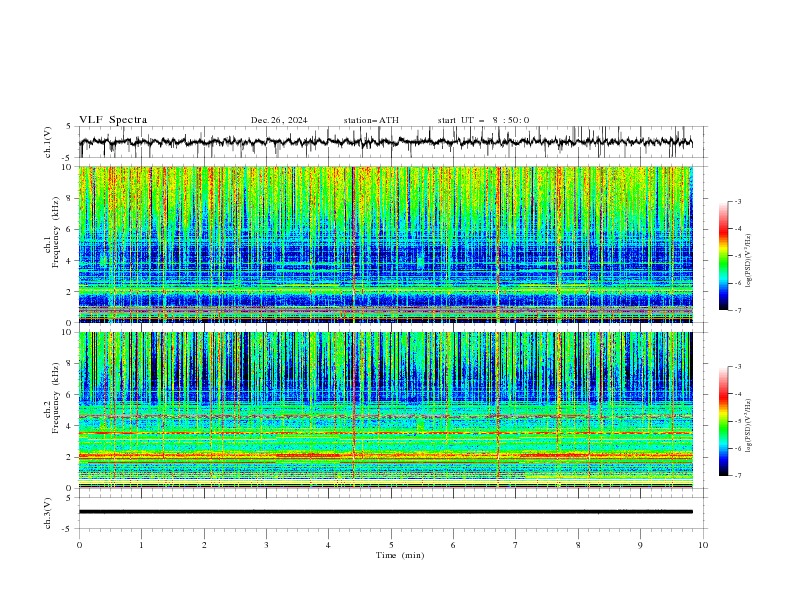Click the 'VLF Spectra' title text
Screen dimensions: 792x612
pyautogui.click(x=113, y=120)
